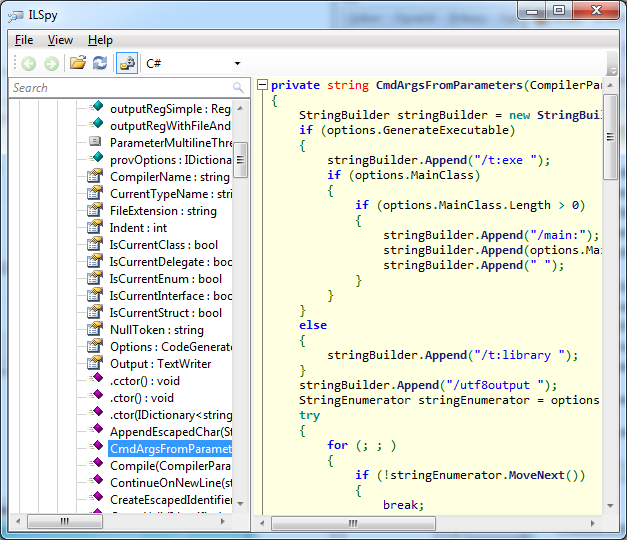
Task: Click the Forward navigation arrow icon
Action: [51, 63]
